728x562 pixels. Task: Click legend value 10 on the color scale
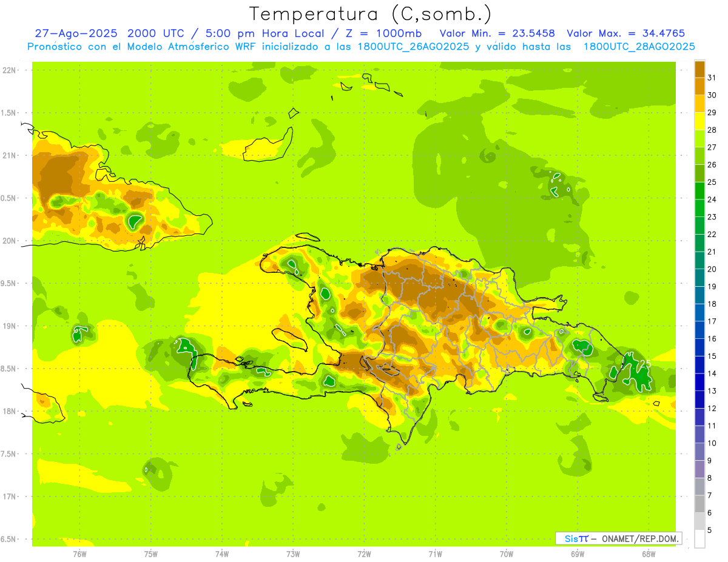point(712,443)
